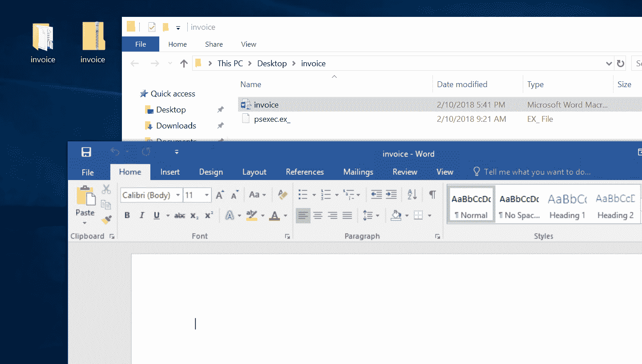642x364 pixels.
Task: Click the Save icon in Word title bar
Action: tap(86, 152)
